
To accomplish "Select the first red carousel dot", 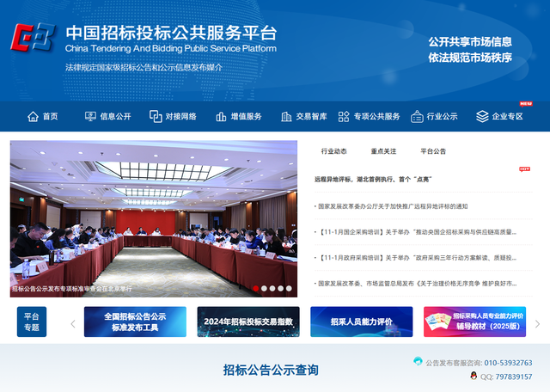I will click(256, 289).
